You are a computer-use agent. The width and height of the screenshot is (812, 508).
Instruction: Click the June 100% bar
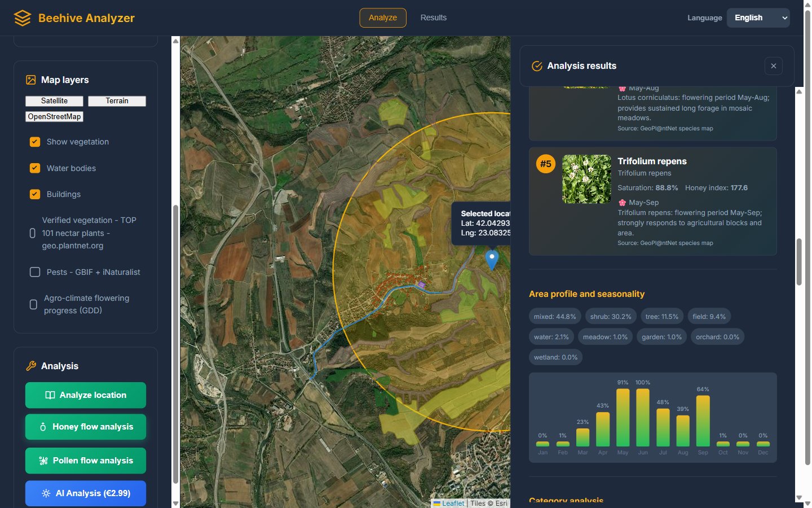click(x=643, y=418)
